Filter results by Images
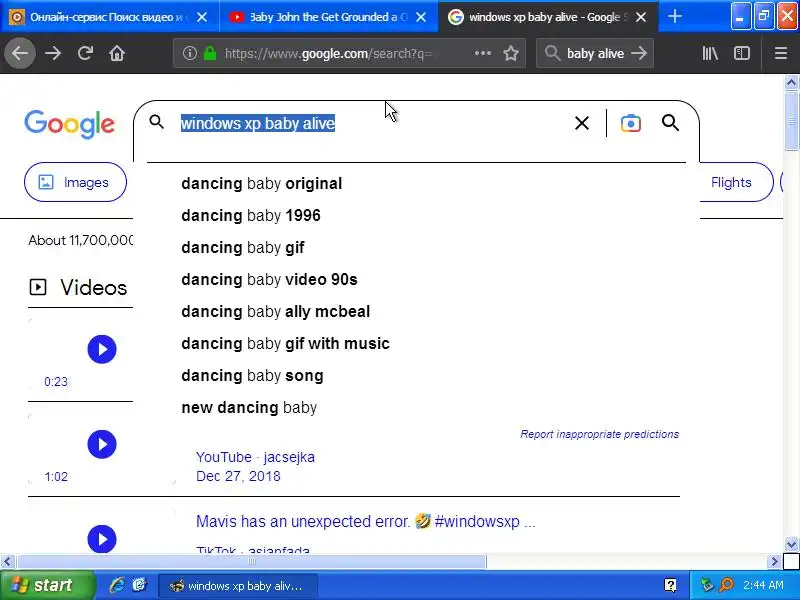 click(75, 182)
